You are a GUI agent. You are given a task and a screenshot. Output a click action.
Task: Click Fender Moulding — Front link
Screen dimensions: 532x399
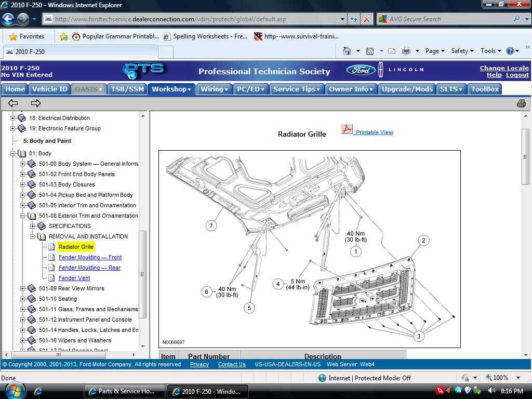point(90,257)
